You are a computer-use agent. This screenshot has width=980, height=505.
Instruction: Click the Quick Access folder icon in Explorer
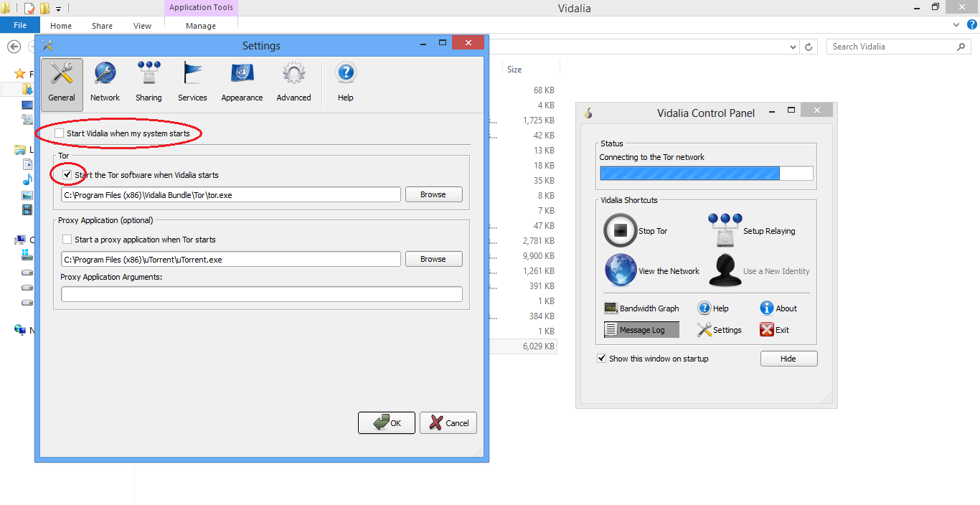point(44,9)
